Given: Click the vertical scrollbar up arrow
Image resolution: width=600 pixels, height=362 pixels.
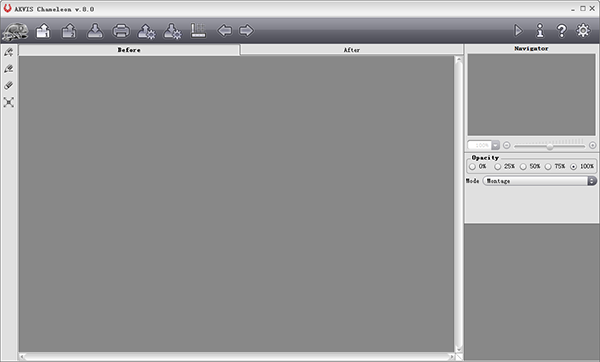Looking at the screenshot, I should [x=458, y=60].
